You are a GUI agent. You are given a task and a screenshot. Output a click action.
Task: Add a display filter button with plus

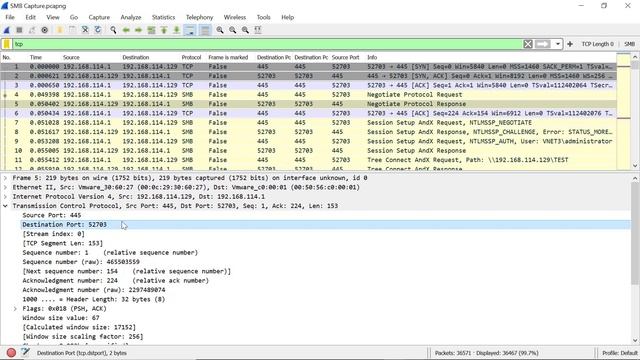pos(570,44)
